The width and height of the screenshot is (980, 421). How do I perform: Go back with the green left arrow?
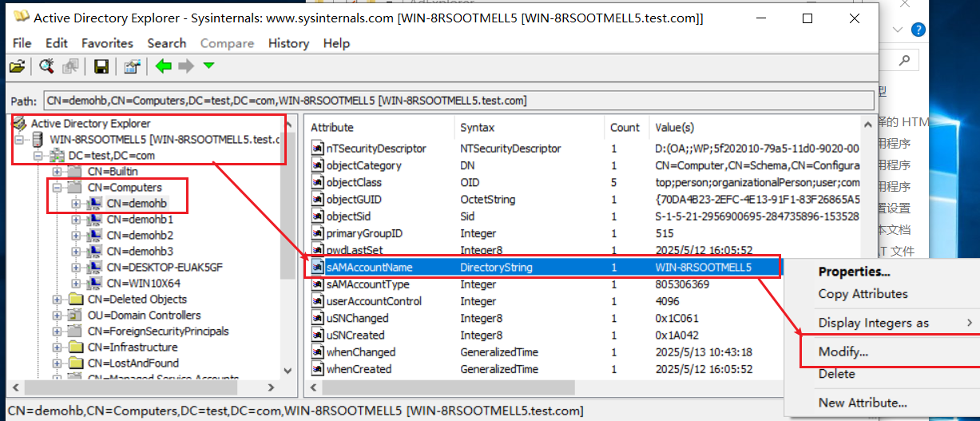tap(164, 66)
